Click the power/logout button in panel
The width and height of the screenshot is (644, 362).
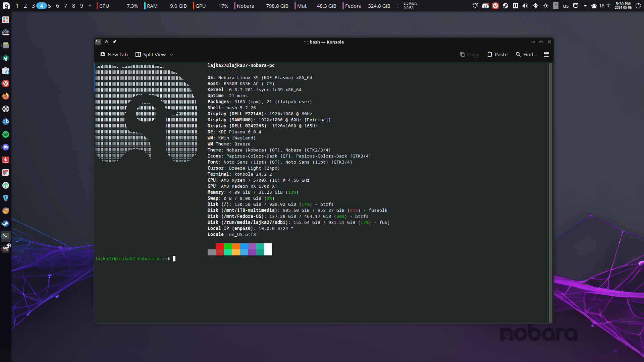point(638,6)
